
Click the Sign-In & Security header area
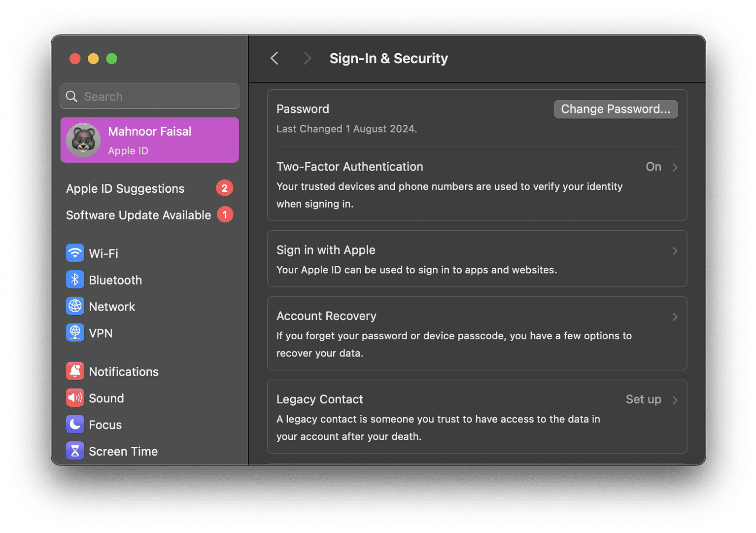(388, 58)
